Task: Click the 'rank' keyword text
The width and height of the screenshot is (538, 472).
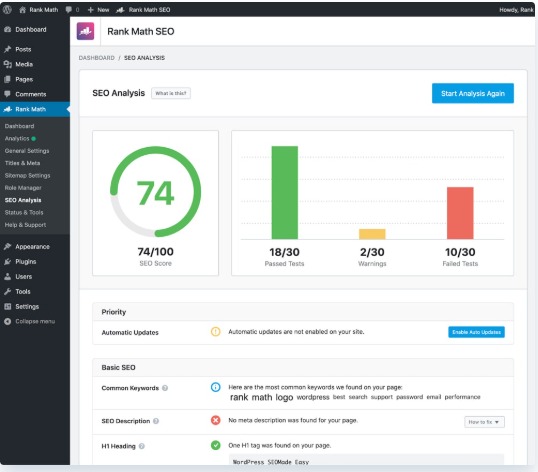Action: tap(239, 397)
